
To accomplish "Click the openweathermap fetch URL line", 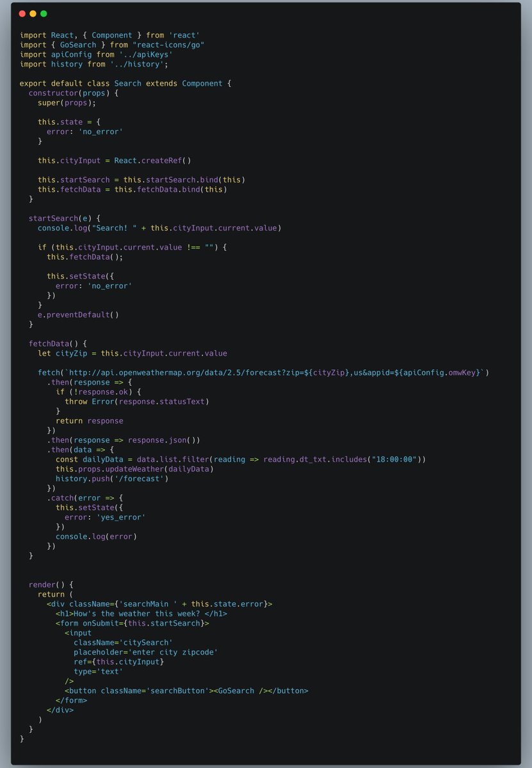I will 264,372.
